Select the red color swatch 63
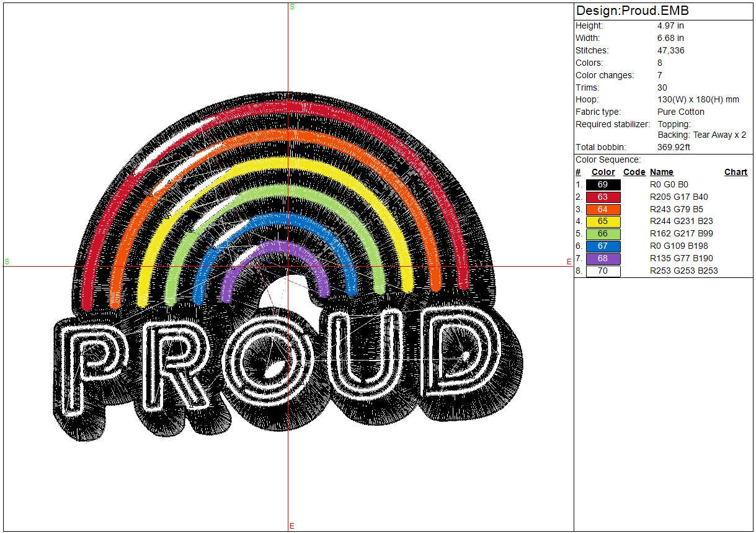Viewport: 756px width, 533px height. point(603,197)
